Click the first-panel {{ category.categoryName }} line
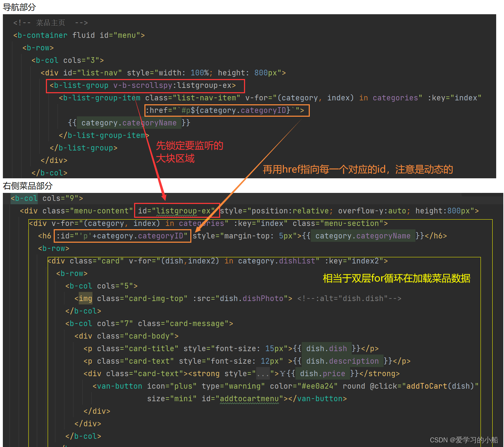 tap(129, 123)
